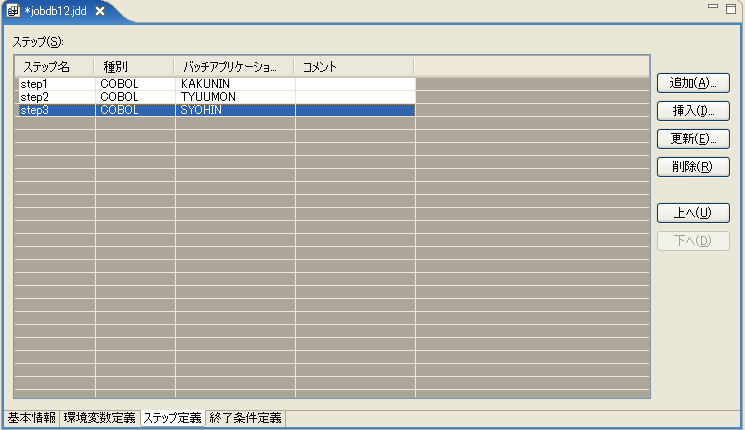The height and width of the screenshot is (430, 745).
Task: Click COBOL type cell in step2 row
Action: click(135, 97)
